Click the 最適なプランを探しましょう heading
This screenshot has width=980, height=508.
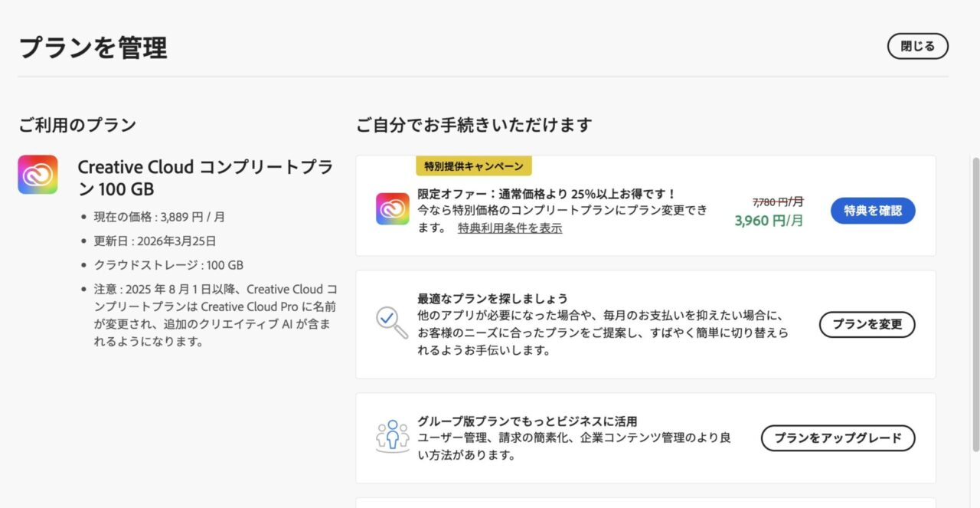[x=492, y=298]
